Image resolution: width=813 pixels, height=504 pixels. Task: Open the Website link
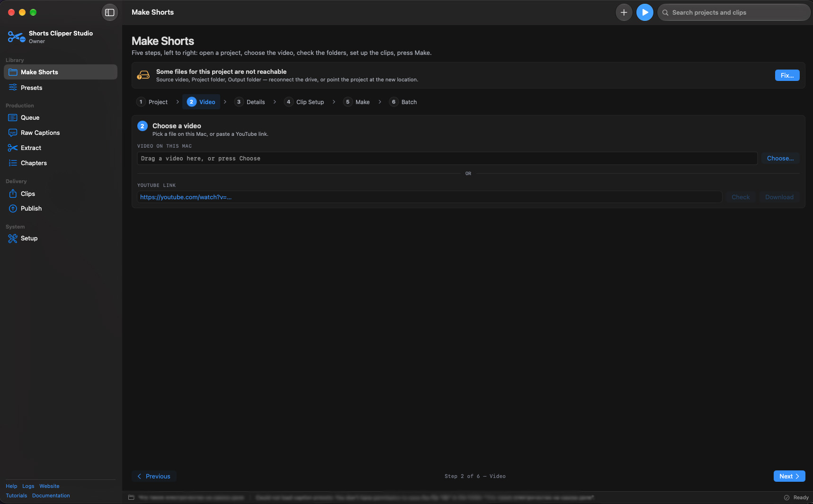tap(49, 486)
